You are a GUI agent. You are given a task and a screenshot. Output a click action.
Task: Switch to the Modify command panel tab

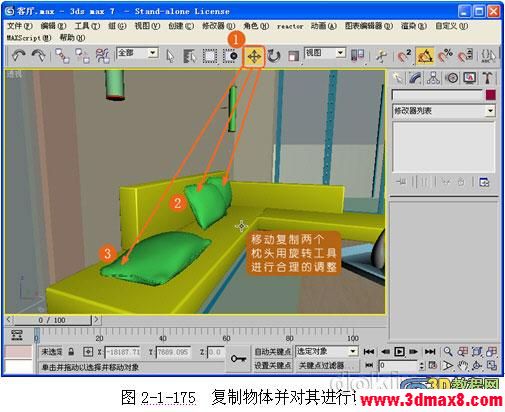click(x=415, y=78)
